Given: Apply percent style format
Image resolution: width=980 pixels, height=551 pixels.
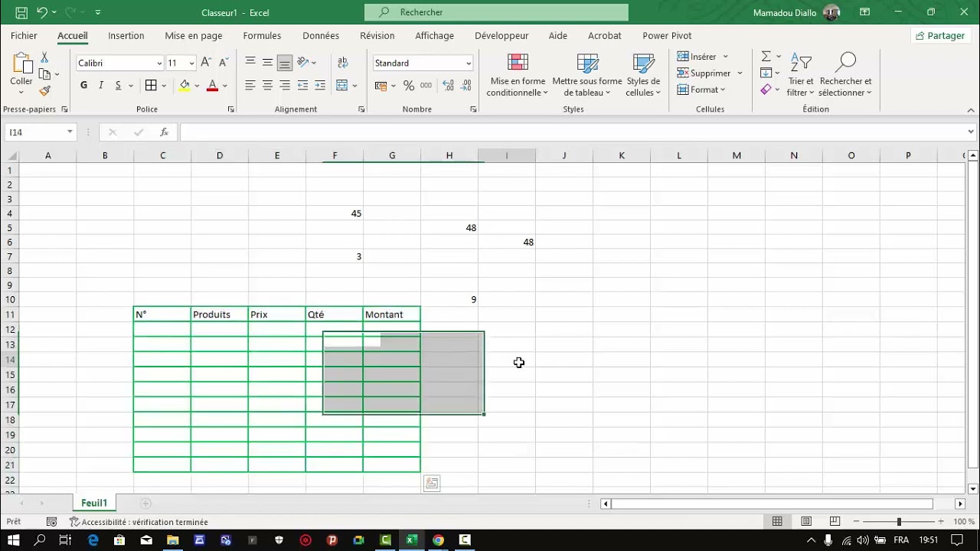Looking at the screenshot, I should click(x=409, y=86).
